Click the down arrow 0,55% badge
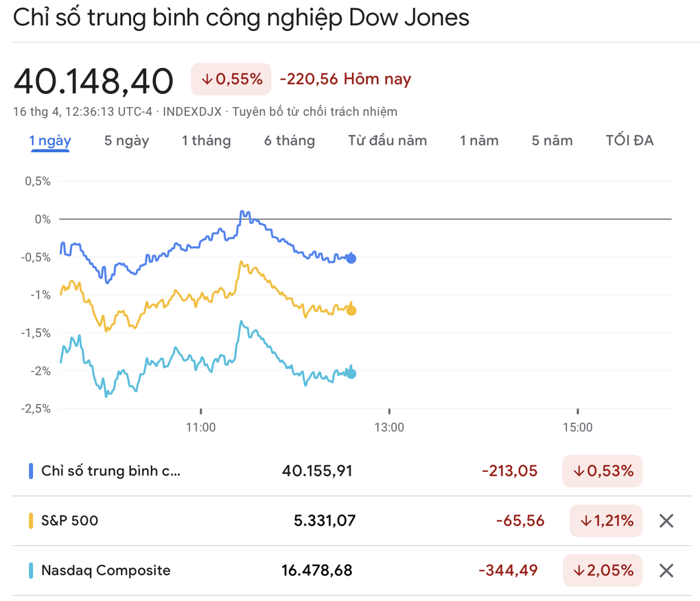The height and width of the screenshot is (601, 700). (x=231, y=79)
